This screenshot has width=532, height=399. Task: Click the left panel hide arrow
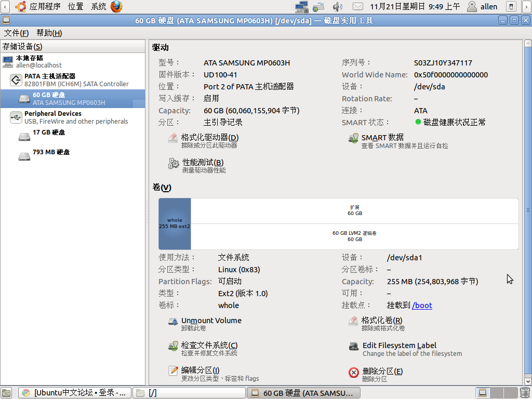click(5, 6)
